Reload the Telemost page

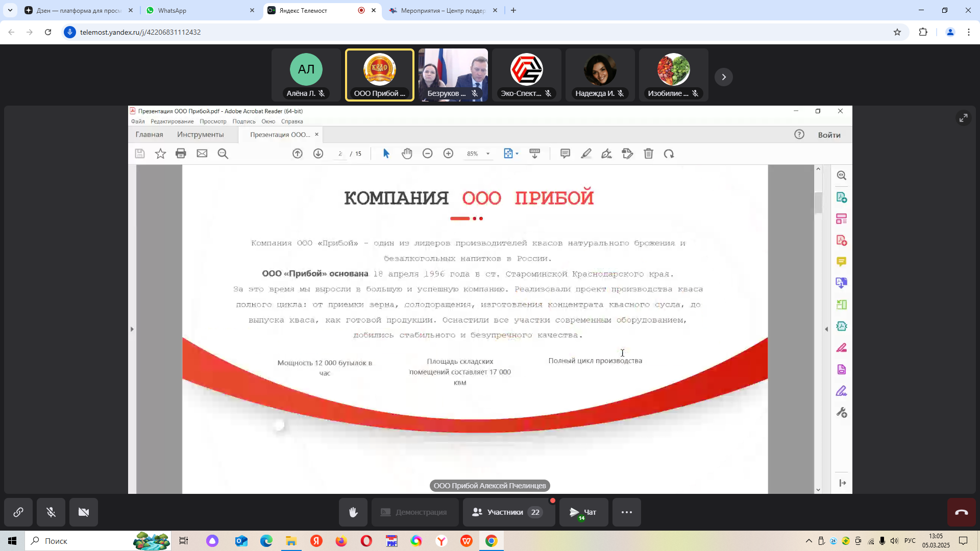(48, 32)
